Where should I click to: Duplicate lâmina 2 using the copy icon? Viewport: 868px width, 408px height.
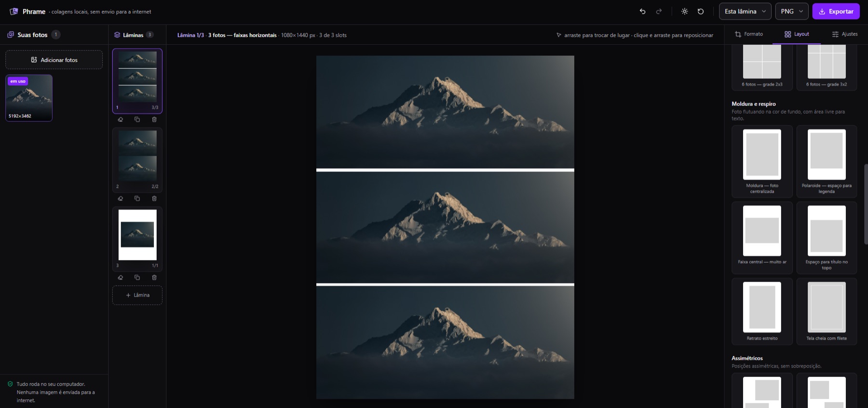137,198
